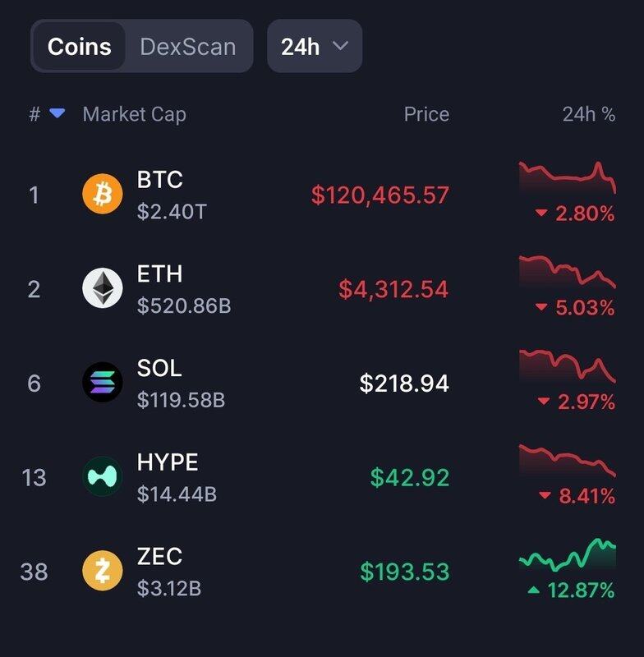
Task: Select the SOL coin name
Action: point(159,368)
